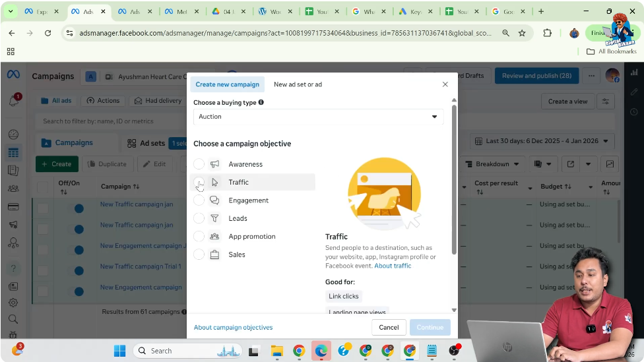Click the Had delivery filter
Viewport: 644px width, 362px height.
158,100
